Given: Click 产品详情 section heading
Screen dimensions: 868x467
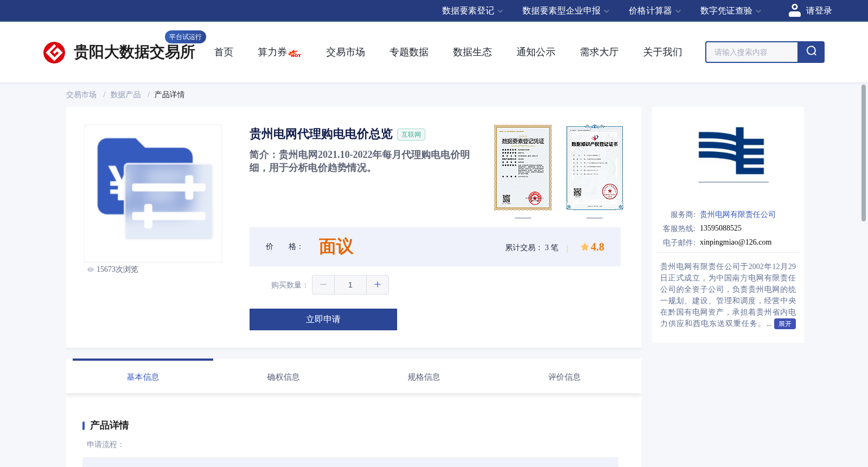Looking at the screenshot, I should pos(109,425).
